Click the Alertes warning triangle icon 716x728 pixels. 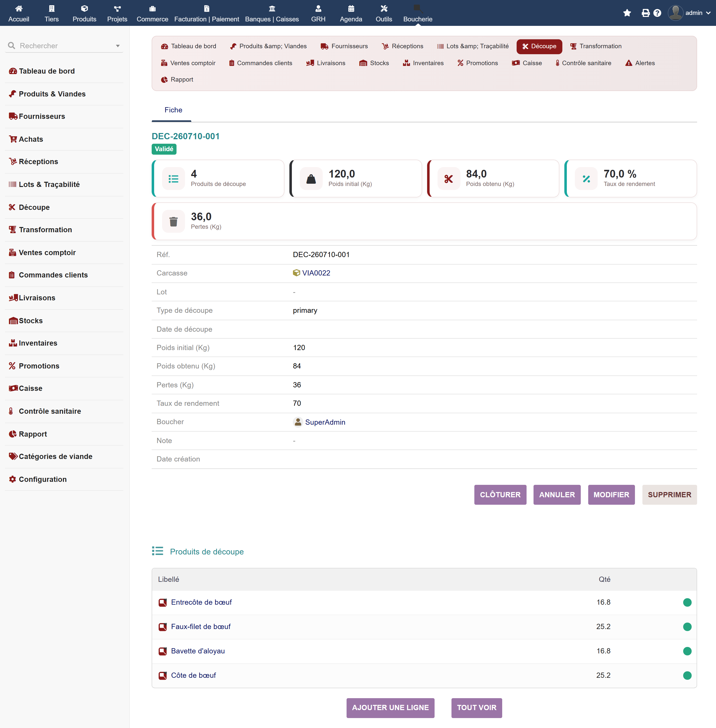628,63
